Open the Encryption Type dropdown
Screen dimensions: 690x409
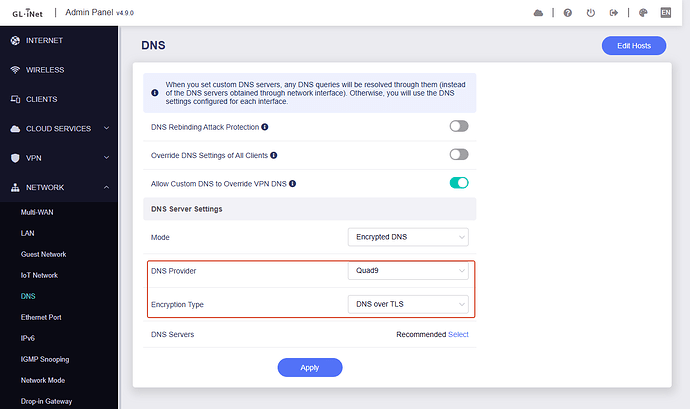(408, 303)
